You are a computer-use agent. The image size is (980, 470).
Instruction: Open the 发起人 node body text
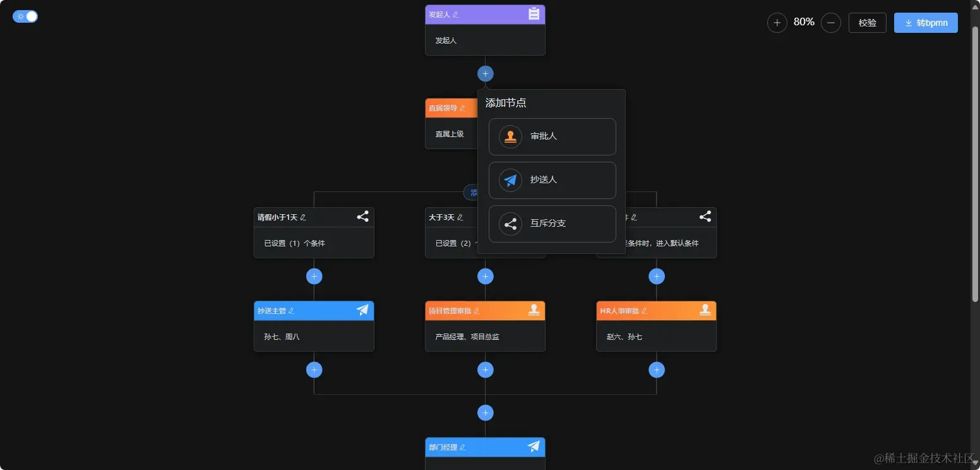click(x=446, y=40)
